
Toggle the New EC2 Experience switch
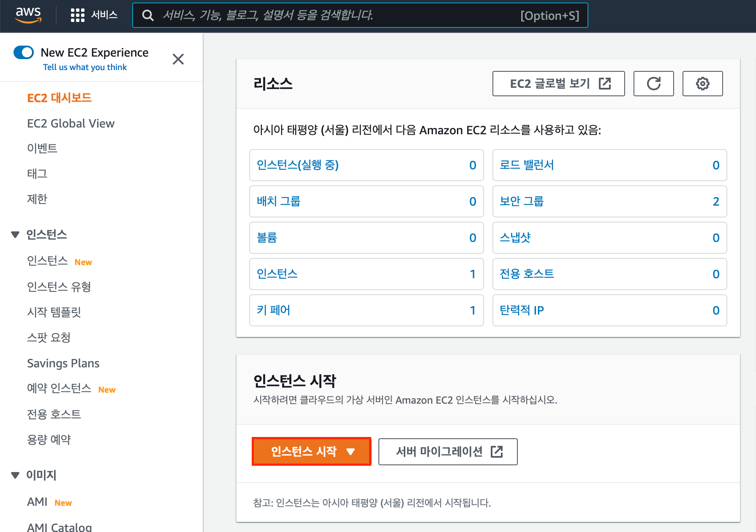pos(24,52)
